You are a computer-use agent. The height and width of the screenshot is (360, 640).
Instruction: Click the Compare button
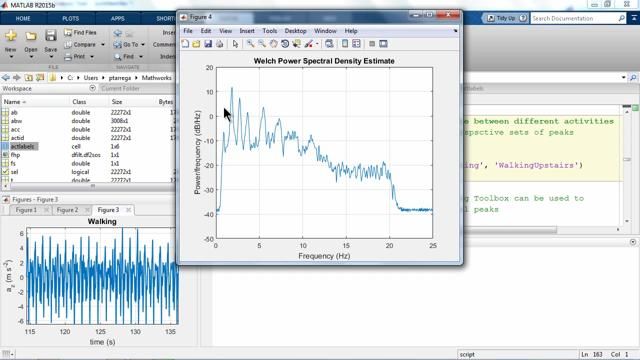coord(80,44)
